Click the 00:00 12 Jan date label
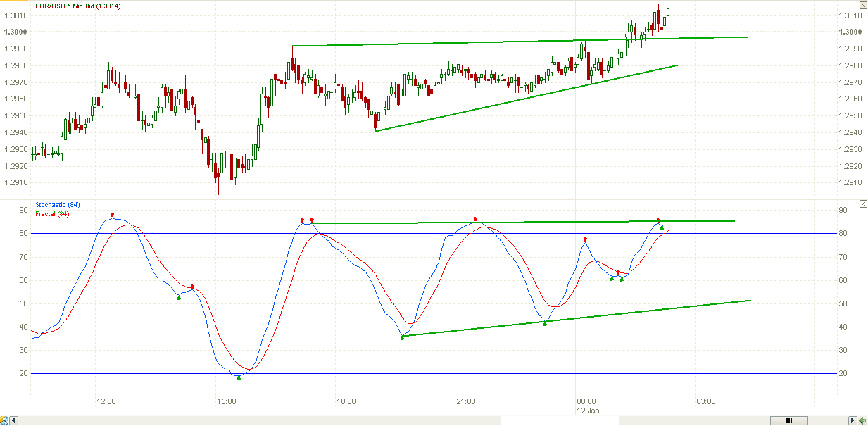 point(586,406)
